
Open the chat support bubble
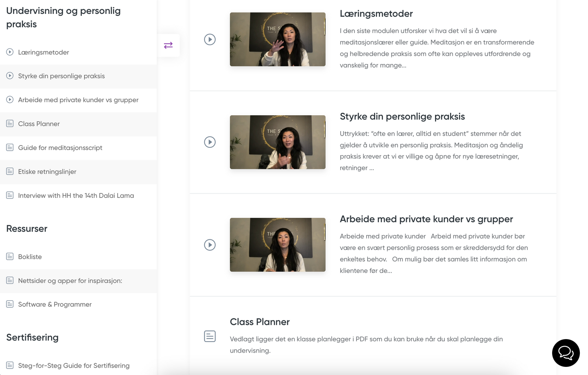tap(566, 353)
